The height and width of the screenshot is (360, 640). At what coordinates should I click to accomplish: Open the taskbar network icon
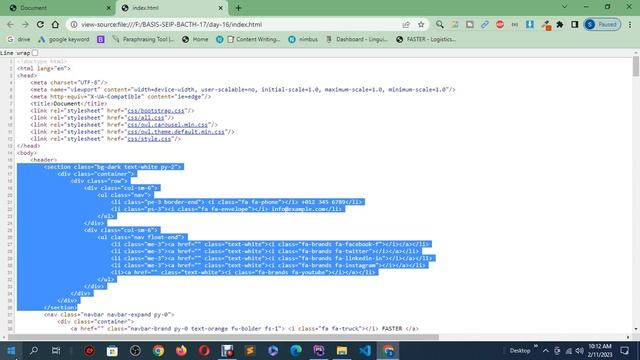click(569, 351)
